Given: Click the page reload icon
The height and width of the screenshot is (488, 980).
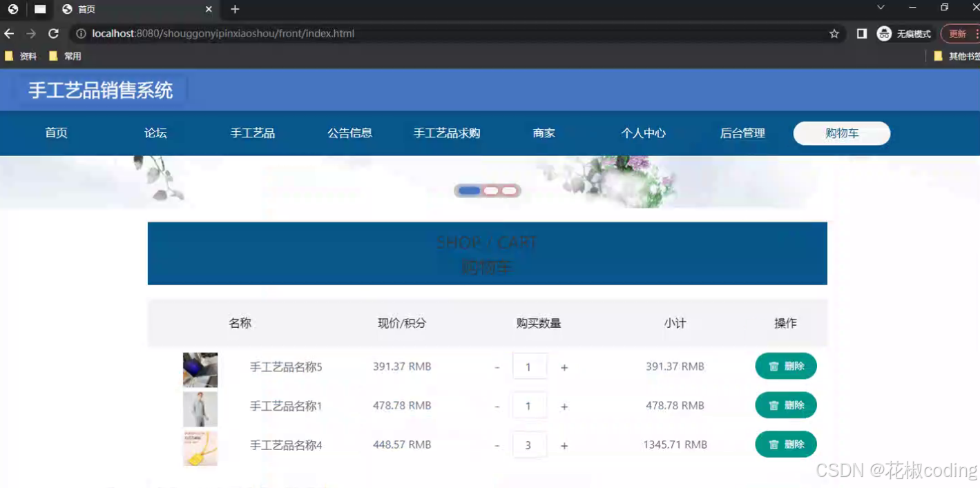Looking at the screenshot, I should pos(53,33).
